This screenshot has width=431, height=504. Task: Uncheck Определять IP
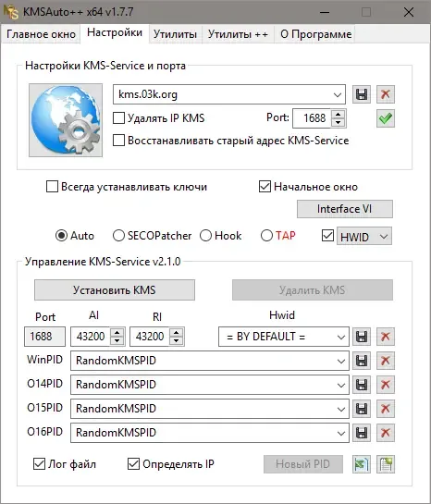point(134,464)
